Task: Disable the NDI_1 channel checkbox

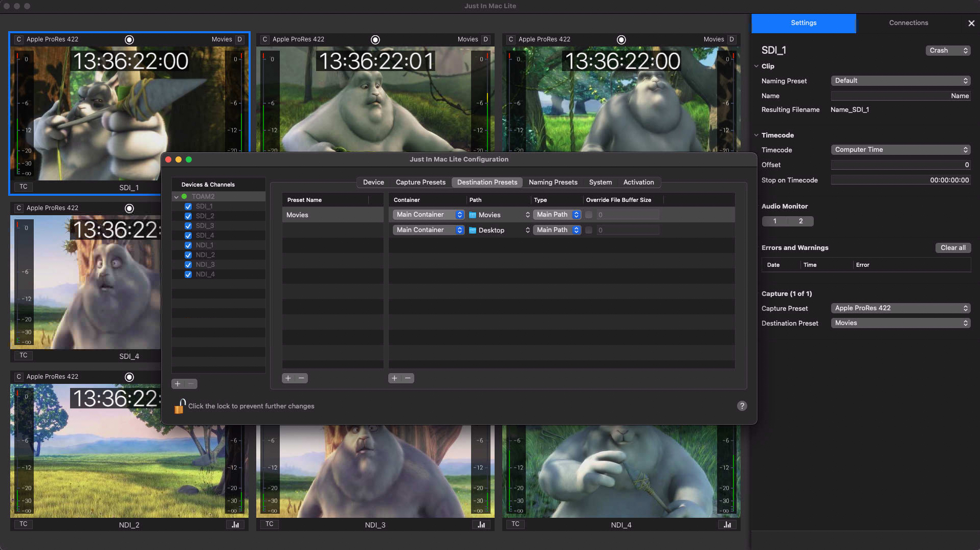Action: coord(188,245)
